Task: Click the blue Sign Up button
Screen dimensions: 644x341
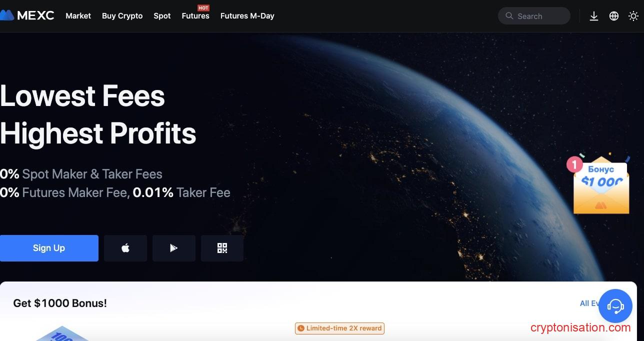Action: [x=49, y=248]
